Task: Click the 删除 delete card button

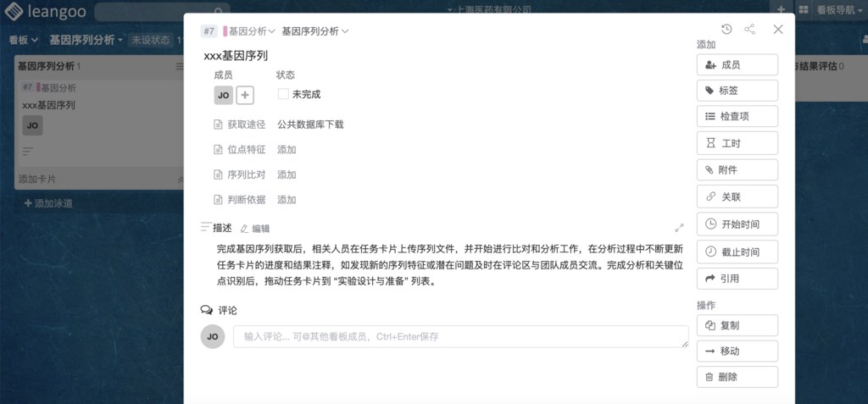Action: click(x=737, y=378)
